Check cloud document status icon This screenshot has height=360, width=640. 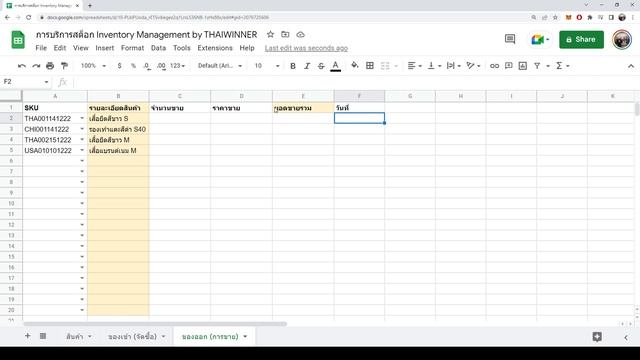click(300, 35)
